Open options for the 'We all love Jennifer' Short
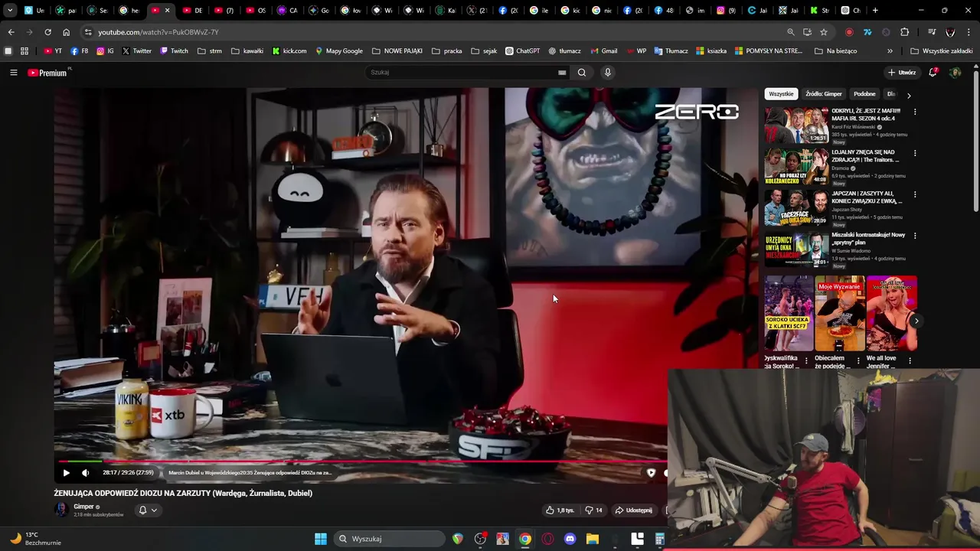Image resolution: width=980 pixels, height=551 pixels. 910,360
